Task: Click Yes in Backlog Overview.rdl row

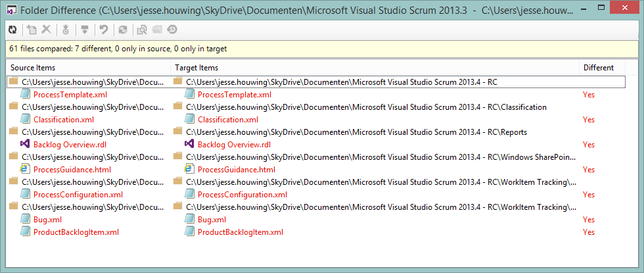Action: click(x=589, y=145)
